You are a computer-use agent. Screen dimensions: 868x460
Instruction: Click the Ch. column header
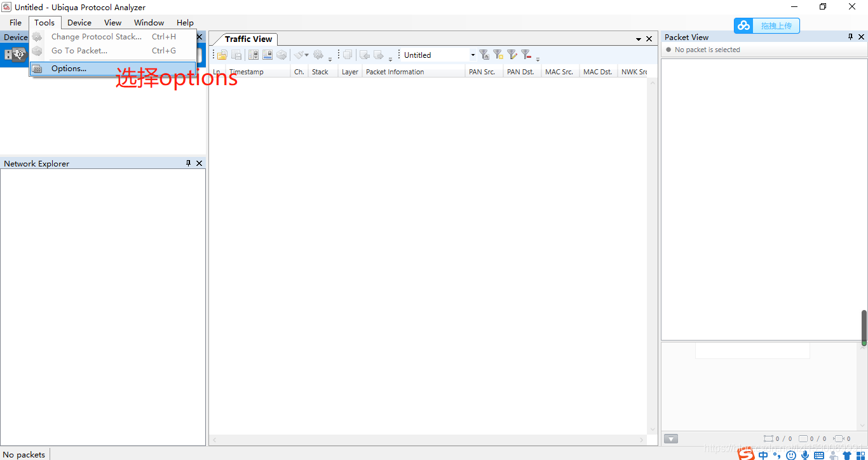click(x=299, y=72)
